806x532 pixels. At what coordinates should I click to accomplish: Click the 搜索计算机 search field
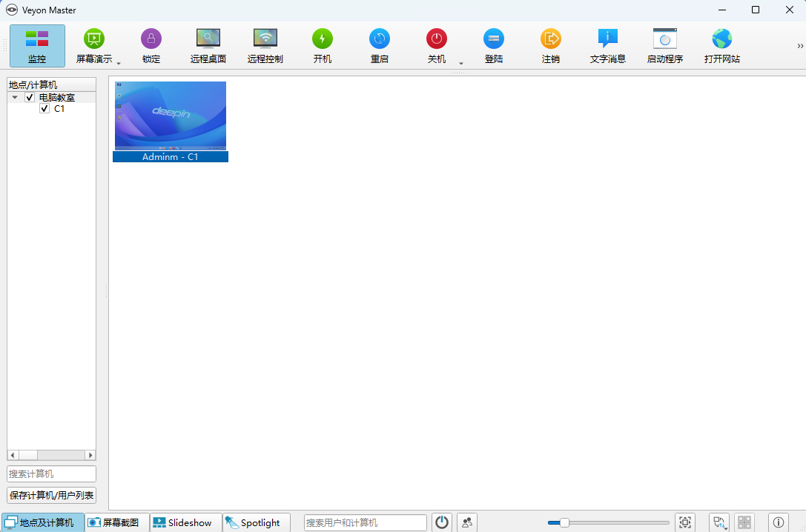[x=51, y=474]
